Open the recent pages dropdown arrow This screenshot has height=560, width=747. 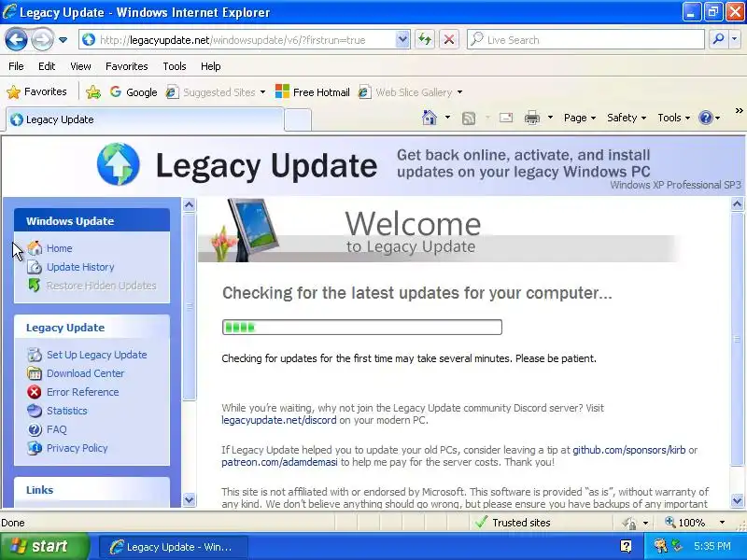(x=63, y=40)
